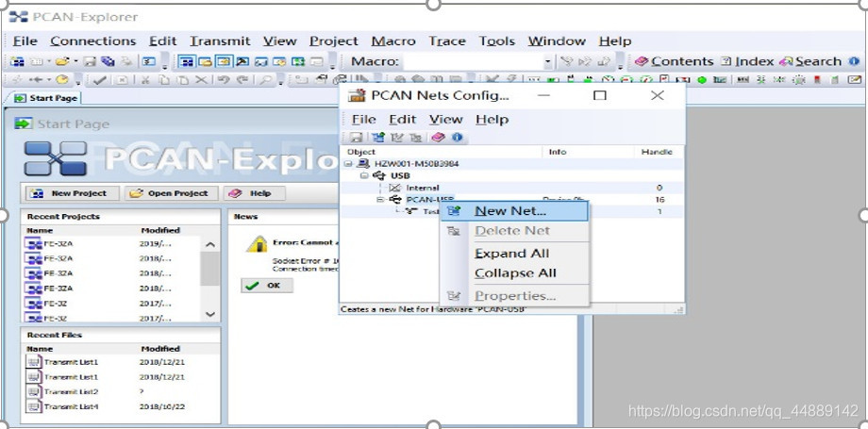Image resolution: width=868 pixels, height=429 pixels.
Task: Open the Macro combo box dropdown
Action: click(547, 61)
